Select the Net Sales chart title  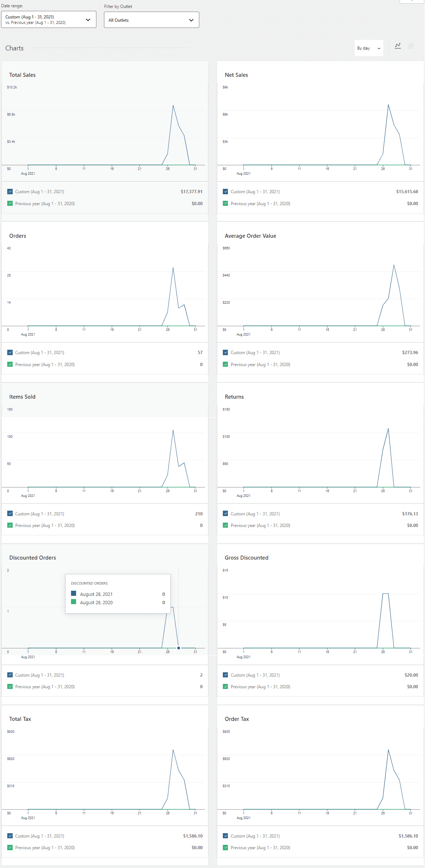click(x=236, y=75)
